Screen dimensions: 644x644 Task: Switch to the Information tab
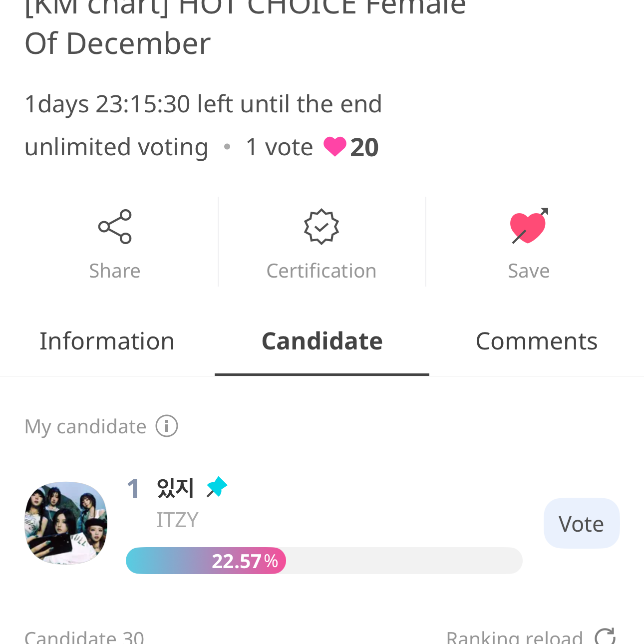click(107, 341)
